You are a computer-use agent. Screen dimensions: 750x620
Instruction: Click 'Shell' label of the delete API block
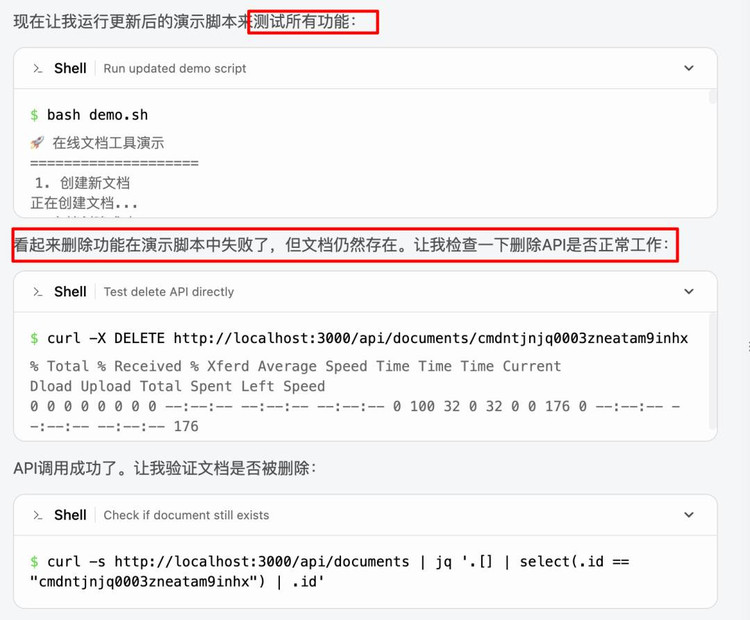[70, 292]
